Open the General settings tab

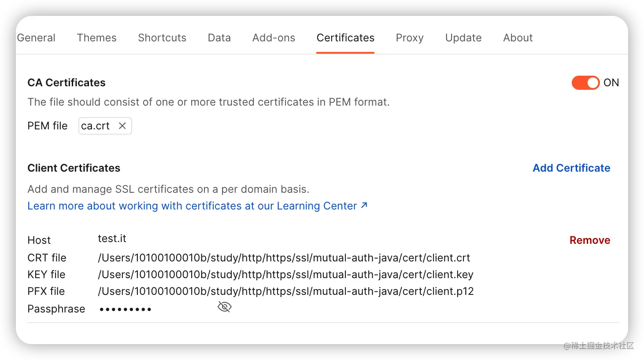36,38
